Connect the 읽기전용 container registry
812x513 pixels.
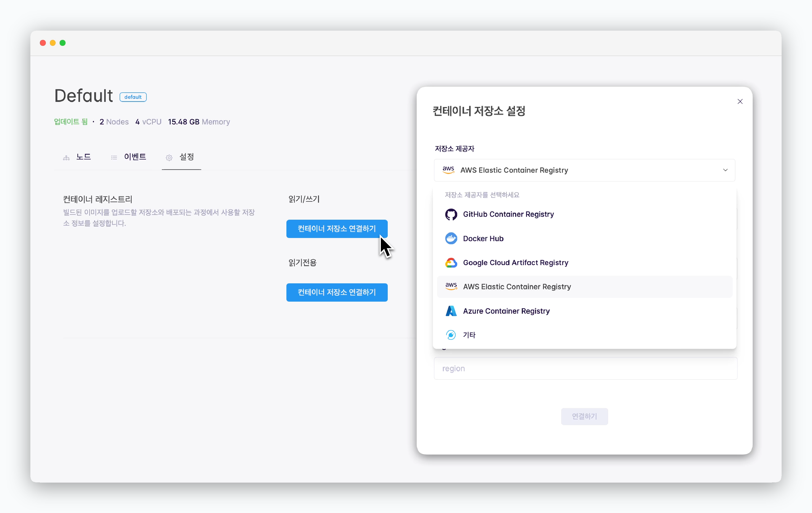pos(337,292)
